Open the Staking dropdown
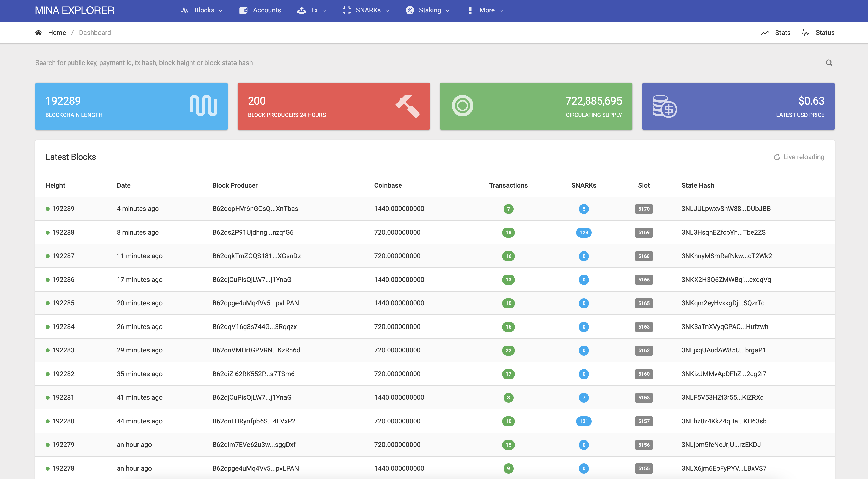Image resolution: width=868 pixels, height=479 pixels. coord(448,10)
